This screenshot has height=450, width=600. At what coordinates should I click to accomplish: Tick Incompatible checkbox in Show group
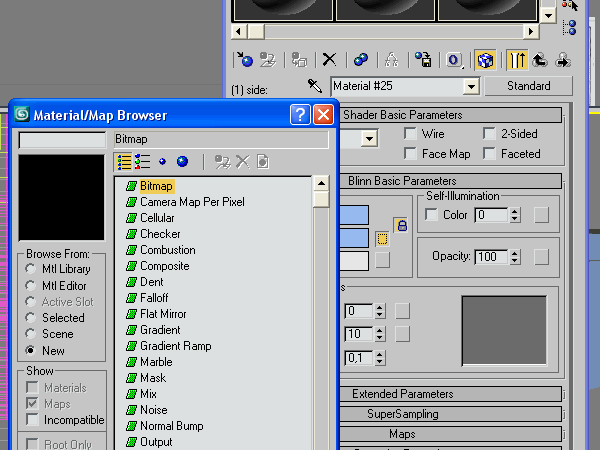33,419
